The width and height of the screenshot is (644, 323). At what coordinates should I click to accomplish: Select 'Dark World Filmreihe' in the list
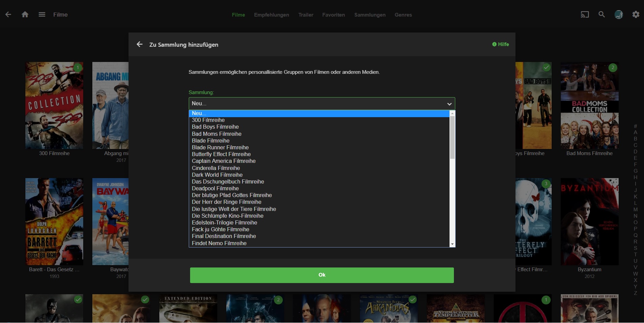point(319,175)
